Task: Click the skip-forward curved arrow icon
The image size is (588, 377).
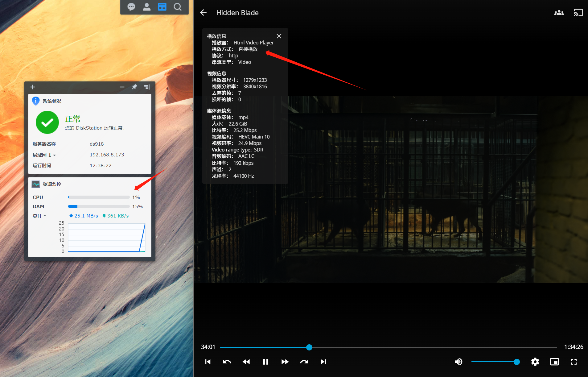Action: tap(304, 362)
